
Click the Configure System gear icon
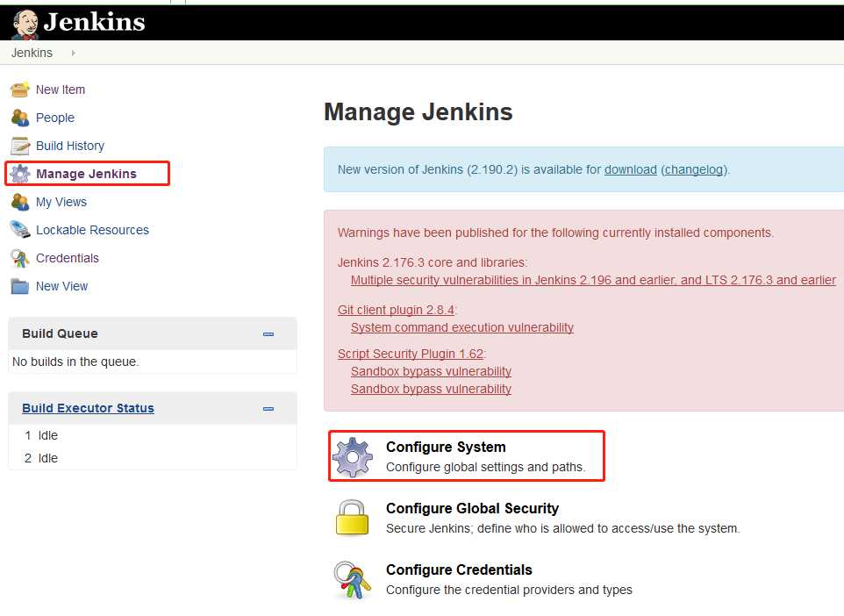(x=353, y=456)
